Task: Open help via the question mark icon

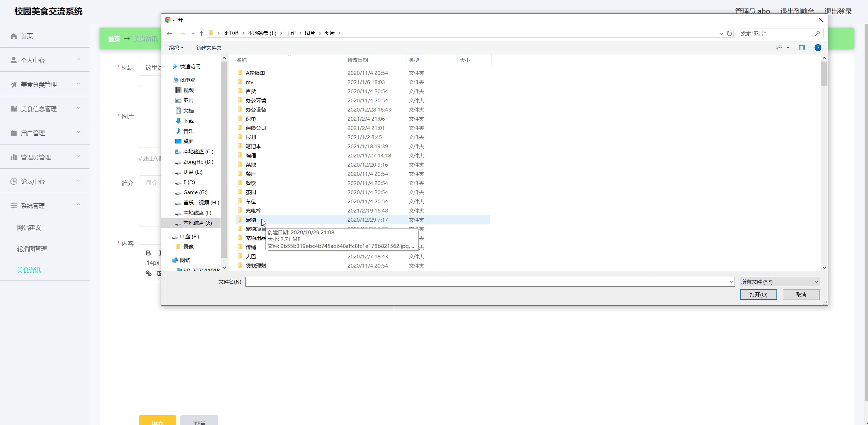Action: (818, 48)
